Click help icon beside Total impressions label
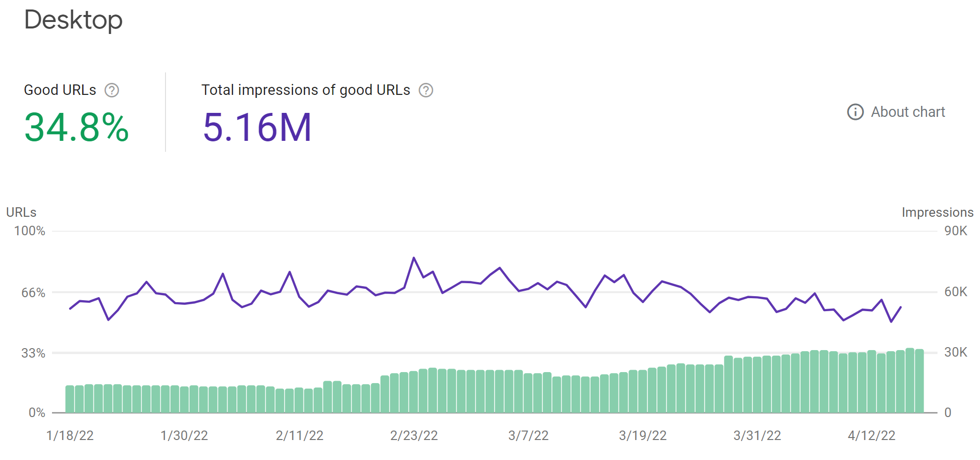 [x=425, y=90]
